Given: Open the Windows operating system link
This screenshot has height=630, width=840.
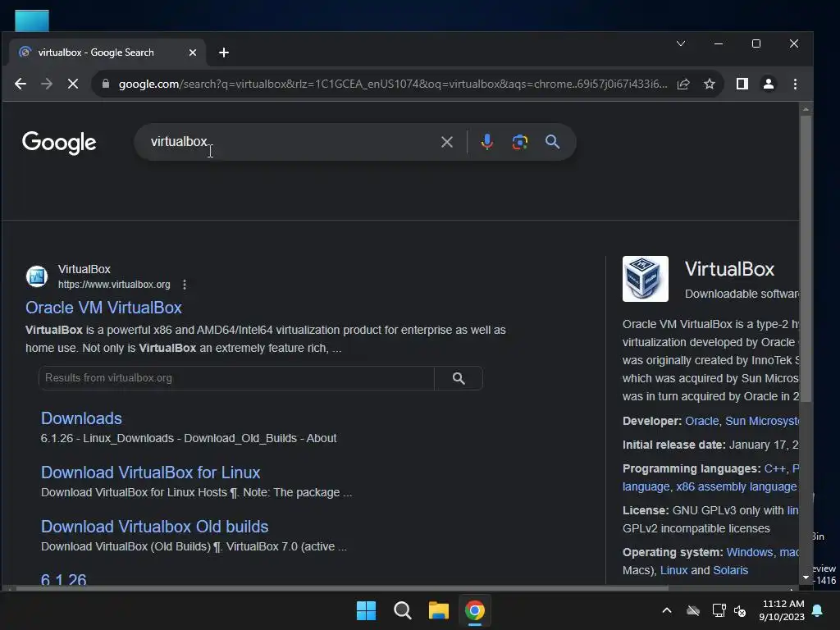Looking at the screenshot, I should (x=750, y=552).
